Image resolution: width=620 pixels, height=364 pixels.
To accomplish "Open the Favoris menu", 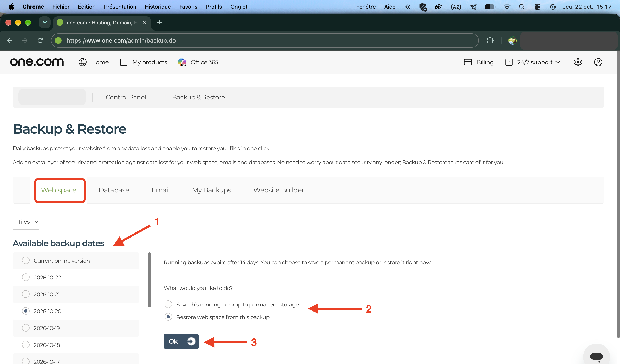I will [188, 7].
